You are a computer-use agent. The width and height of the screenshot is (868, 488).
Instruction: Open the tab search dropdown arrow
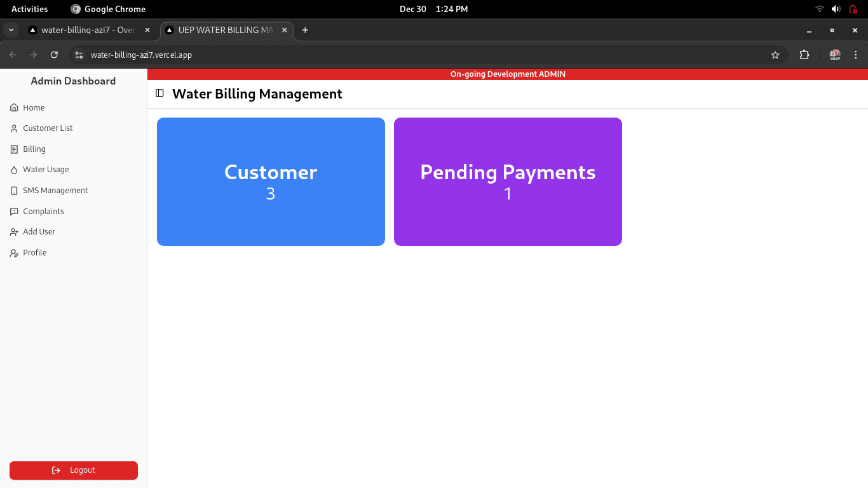pyautogui.click(x=11, y=30)
